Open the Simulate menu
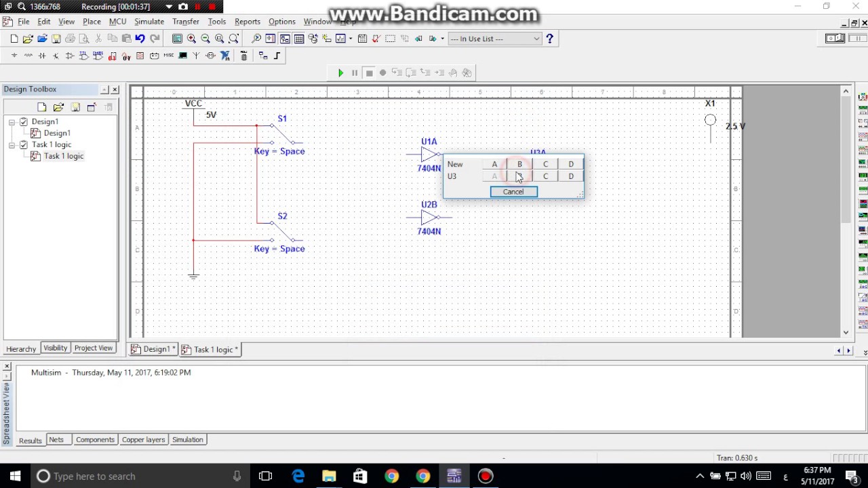Viewport: 868px width, 488px height. click(149, 22)
